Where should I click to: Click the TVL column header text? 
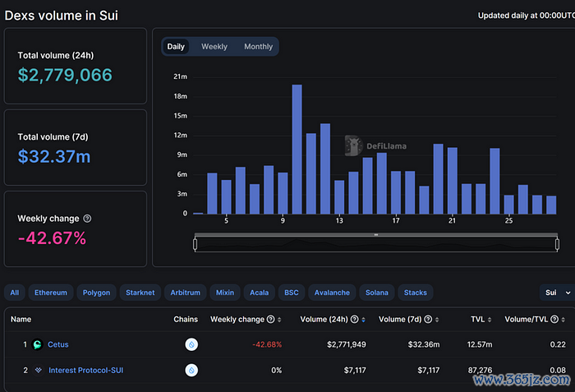(478, 320)
